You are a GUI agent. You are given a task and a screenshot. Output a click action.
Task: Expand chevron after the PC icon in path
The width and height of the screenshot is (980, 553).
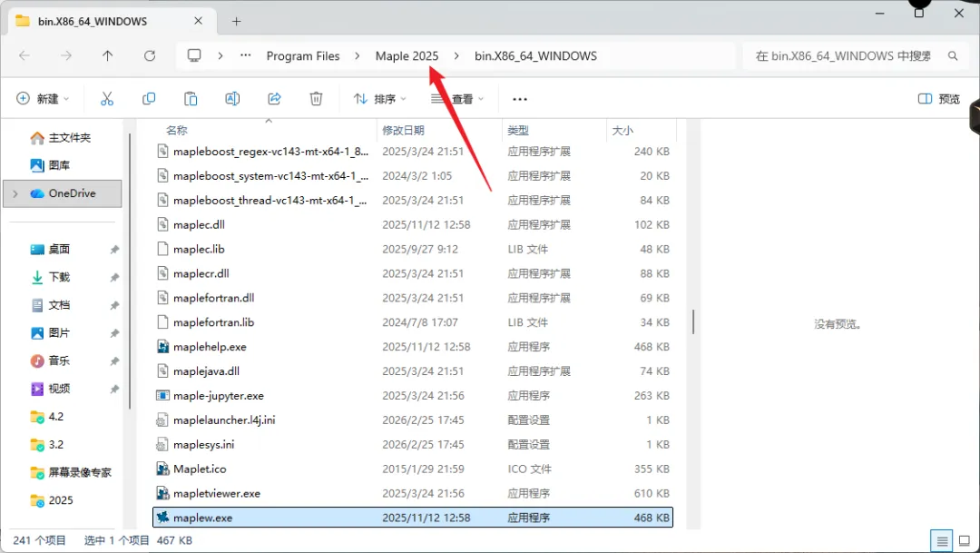click(220, 55)
